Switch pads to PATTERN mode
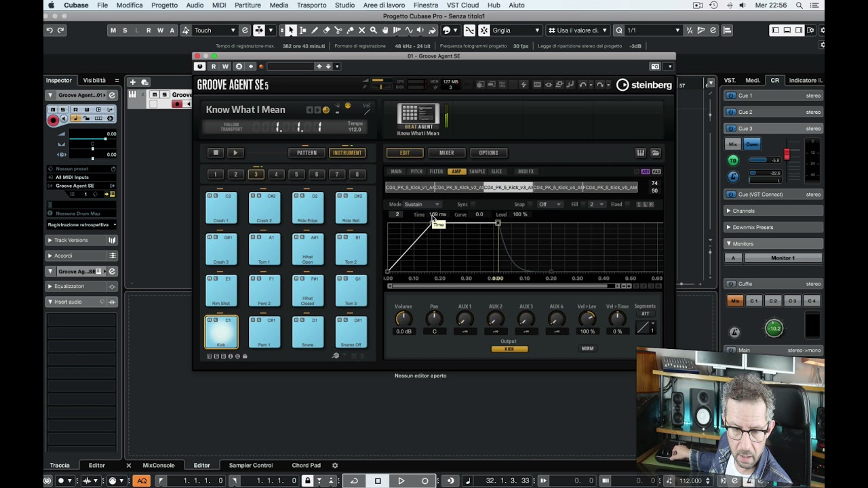Viewport: 868px width, 488px height. (x=307, y=152)
